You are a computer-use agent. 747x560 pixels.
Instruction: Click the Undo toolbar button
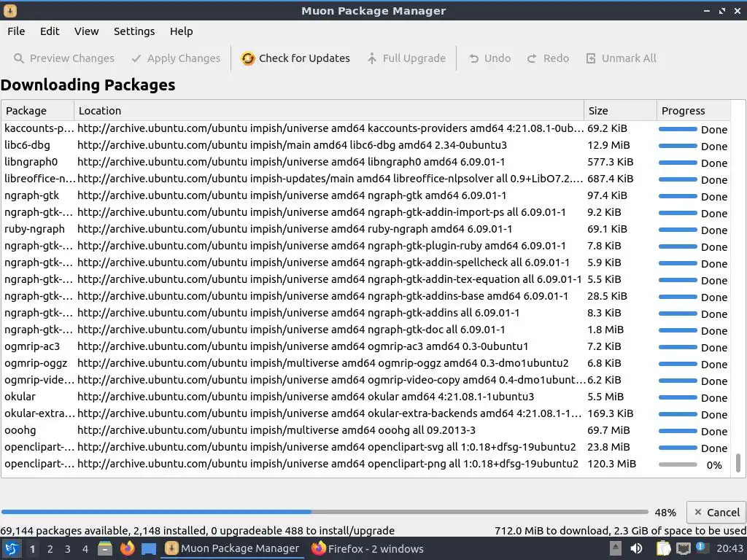pos(489,58)
